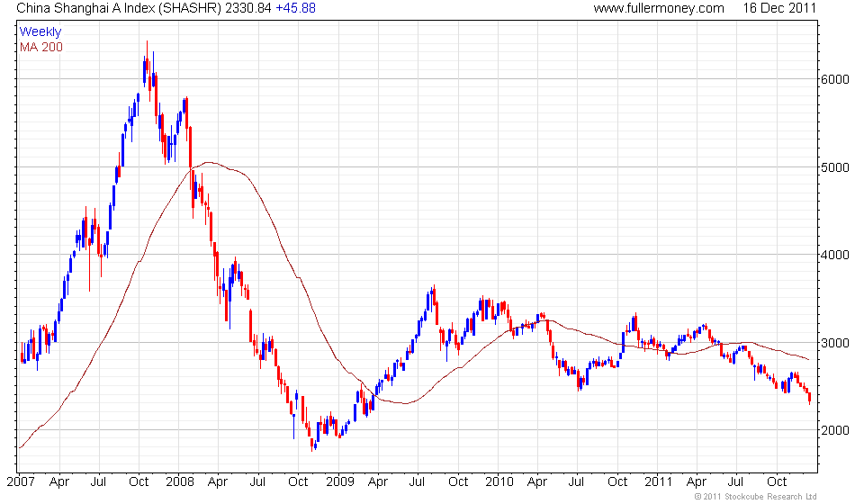Viewport: 864px width, 504px height.
Task: Click the 2007 year label on the time axis
Action: coord(21,482)
